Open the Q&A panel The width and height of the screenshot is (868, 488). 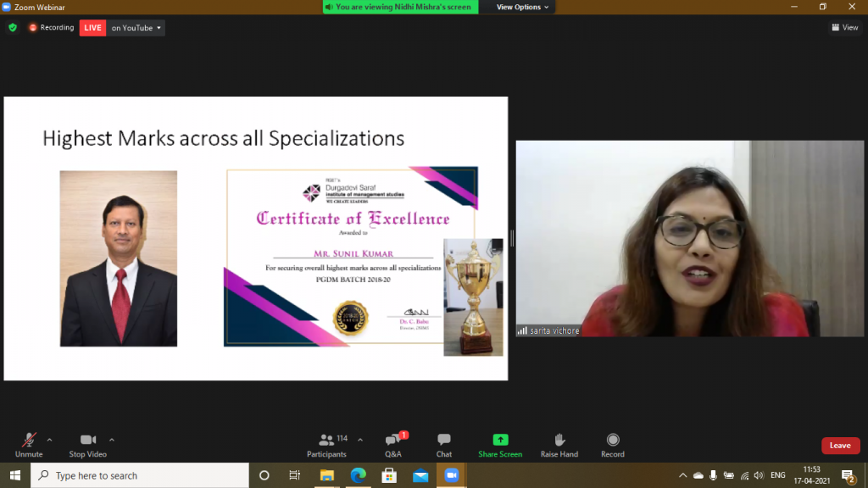tap(393, 446)
